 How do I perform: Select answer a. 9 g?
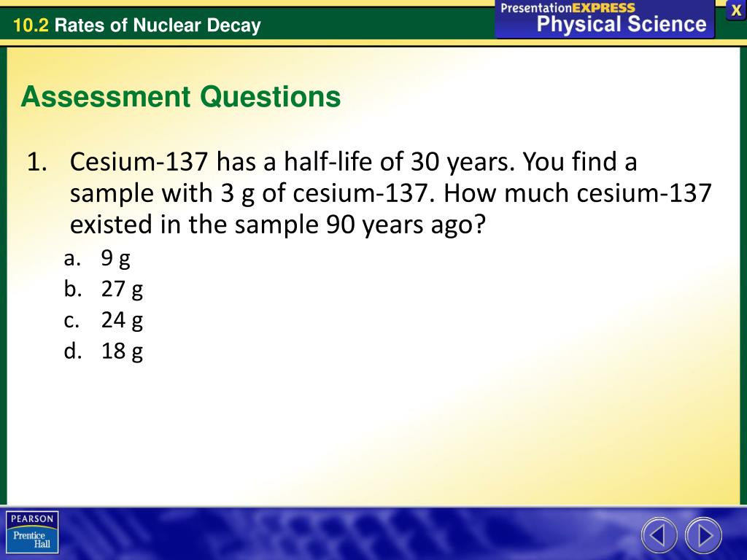point(97,258)
